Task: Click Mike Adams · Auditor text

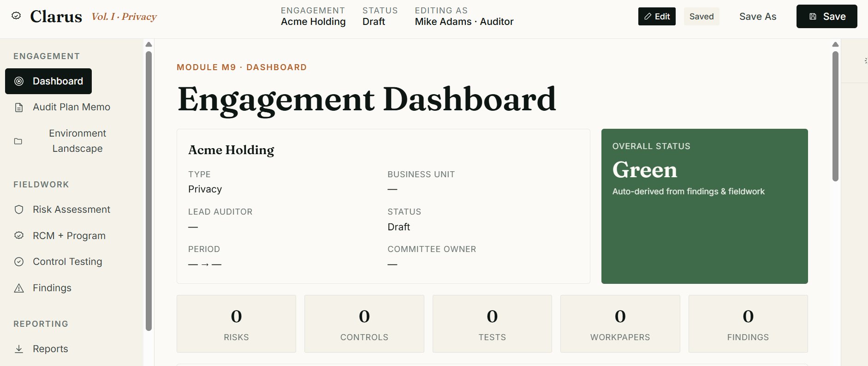Action: (x=464, y=22)
